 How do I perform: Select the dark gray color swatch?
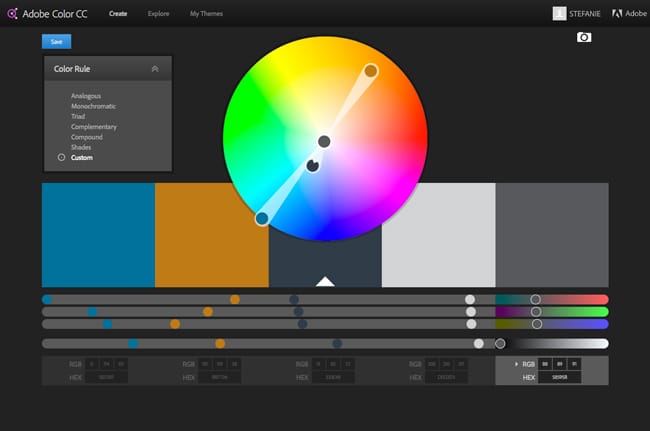(x=552, y=235)
